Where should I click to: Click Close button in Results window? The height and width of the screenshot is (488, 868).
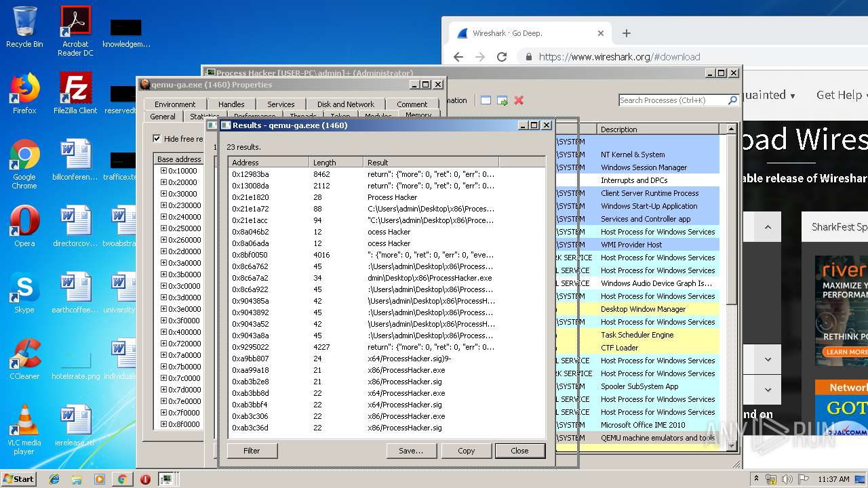519,451
